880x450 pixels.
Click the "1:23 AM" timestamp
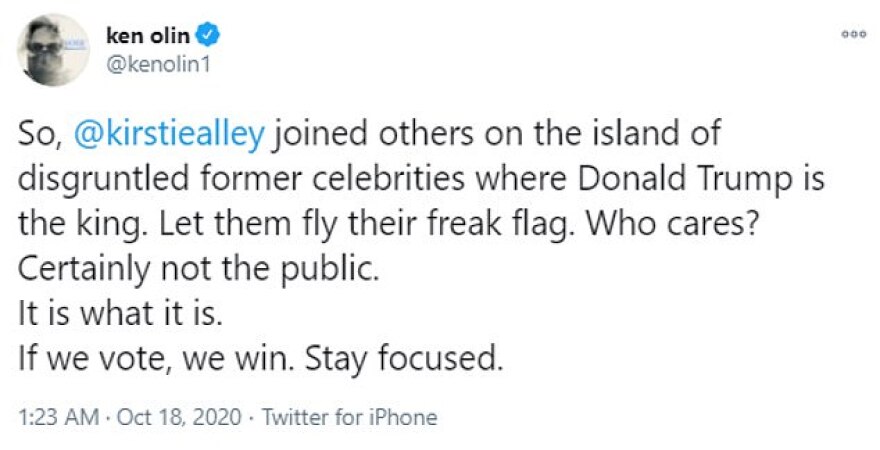click(56, 416)
